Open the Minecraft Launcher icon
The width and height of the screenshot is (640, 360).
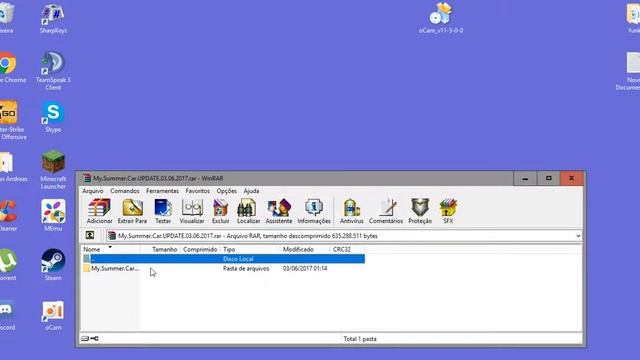coord(53,170)
